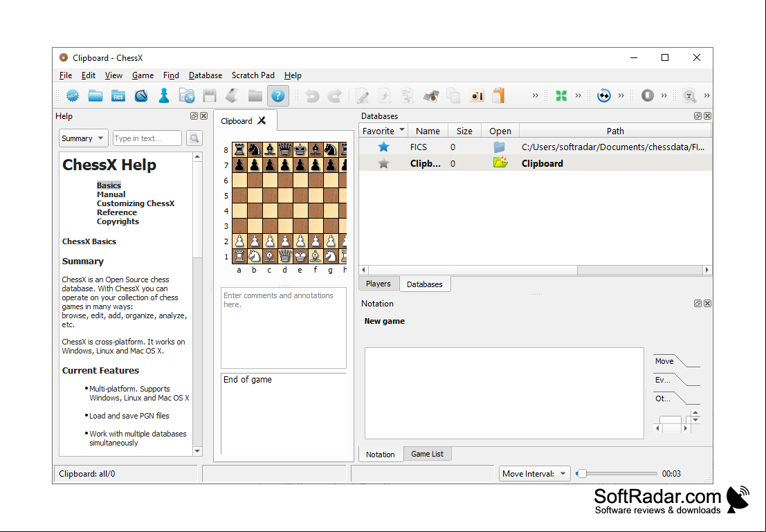The height and width of the screenshot is (532, 766).
Task: Open the FICS connection folder icon in the toolbar
Action: 118,95
